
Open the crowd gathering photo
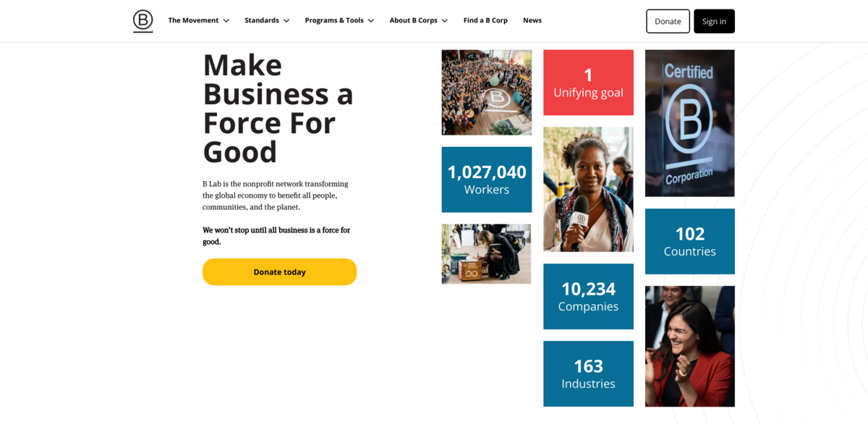point(486,92)
